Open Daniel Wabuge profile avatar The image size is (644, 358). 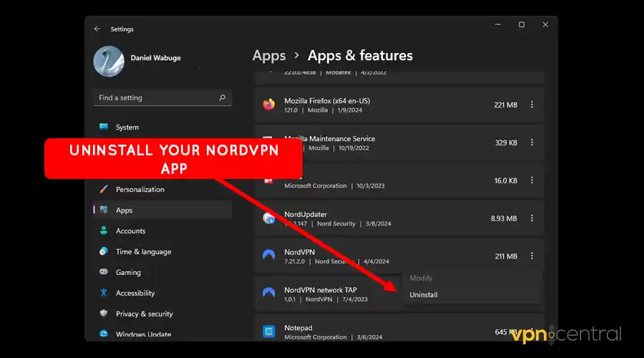click(x=109, y=62)
